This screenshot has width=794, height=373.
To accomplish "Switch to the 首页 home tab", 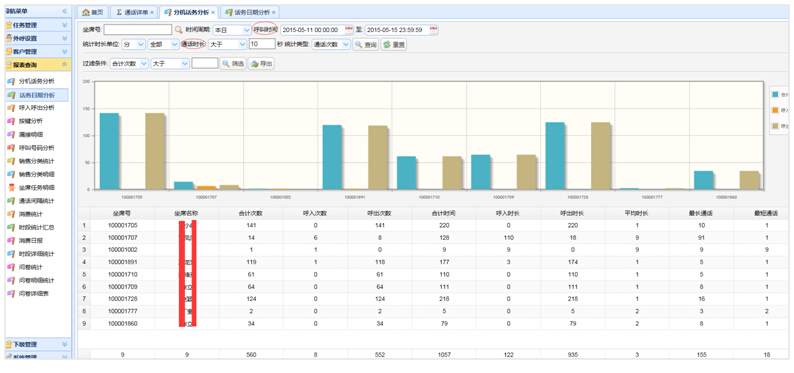I will click(x=94, y=12).
